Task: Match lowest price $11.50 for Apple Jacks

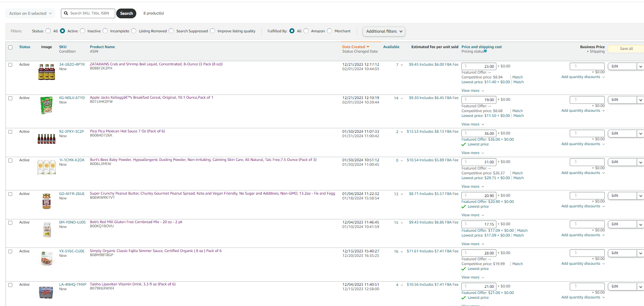Action: click(518, 116)
